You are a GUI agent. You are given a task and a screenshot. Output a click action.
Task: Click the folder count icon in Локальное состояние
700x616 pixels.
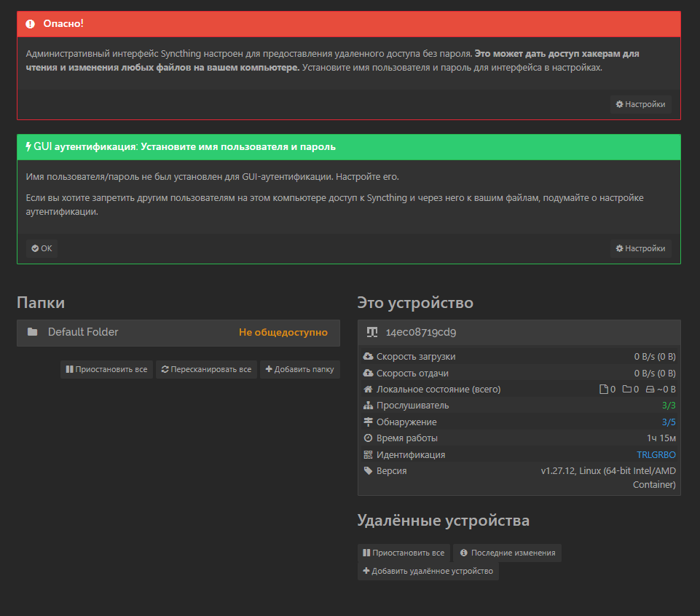tap(626, 390)
